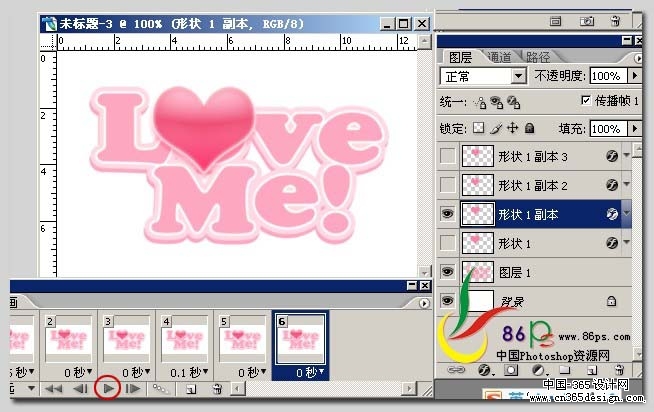Create a new layer group folder
This screenshot has height=412, width=654.
(x=564, y=369)
